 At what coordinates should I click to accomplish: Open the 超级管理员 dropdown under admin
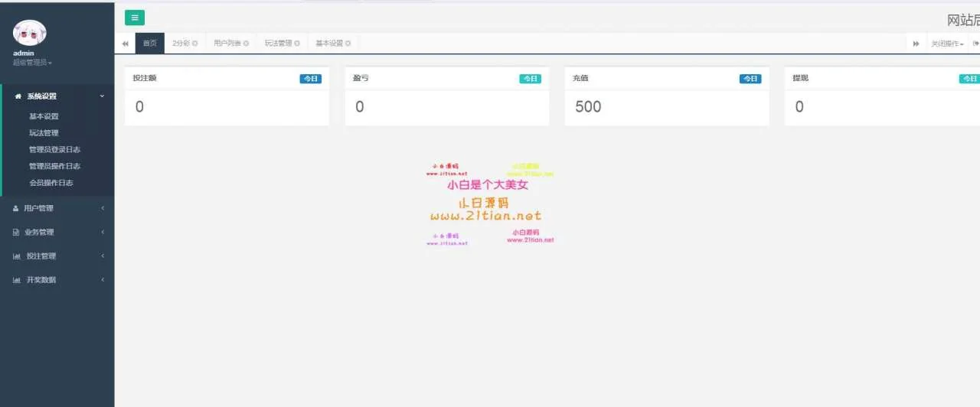tap(32, 63)
